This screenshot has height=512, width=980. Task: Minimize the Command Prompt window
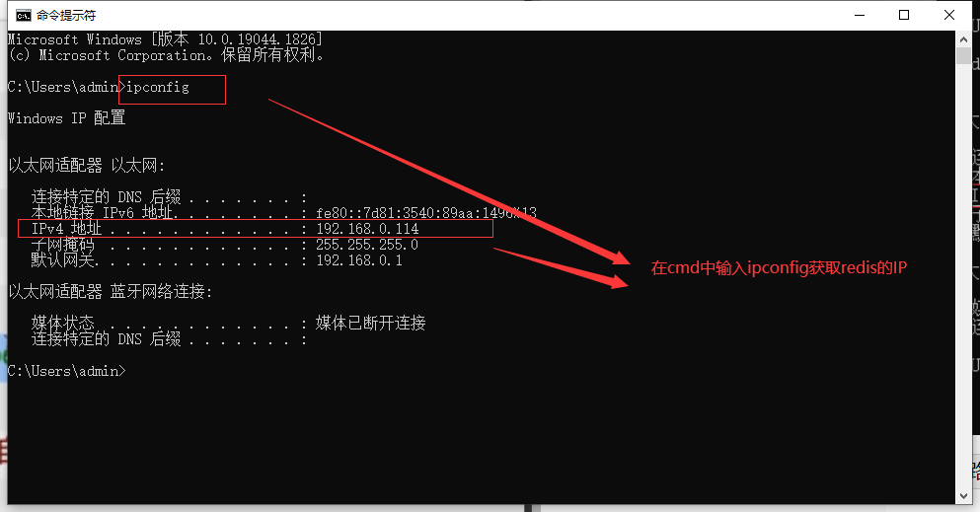860,15
